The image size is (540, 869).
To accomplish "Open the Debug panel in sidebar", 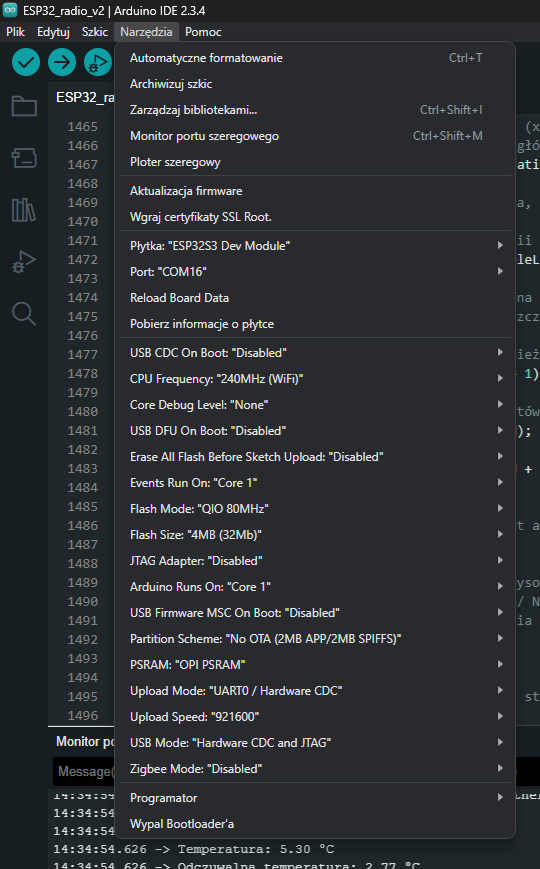I will (x=24, y=262).
